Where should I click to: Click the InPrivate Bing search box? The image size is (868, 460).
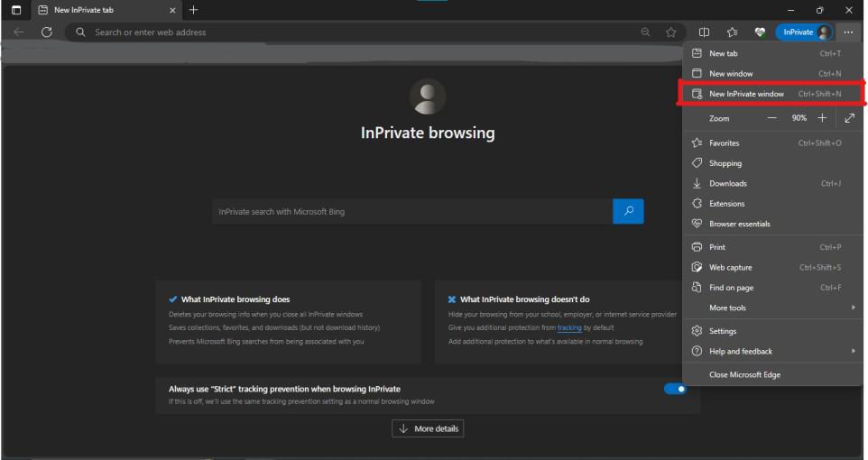(x=412, y=211)
